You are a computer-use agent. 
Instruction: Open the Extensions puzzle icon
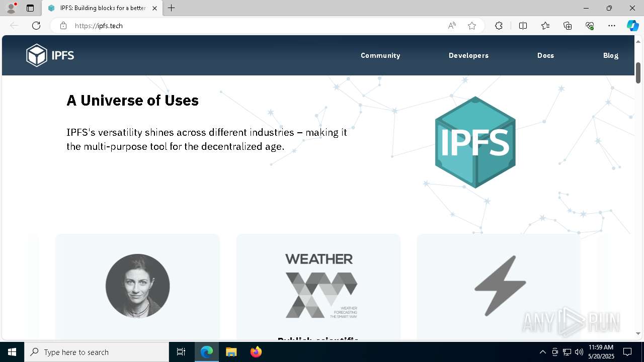[499, 26]
